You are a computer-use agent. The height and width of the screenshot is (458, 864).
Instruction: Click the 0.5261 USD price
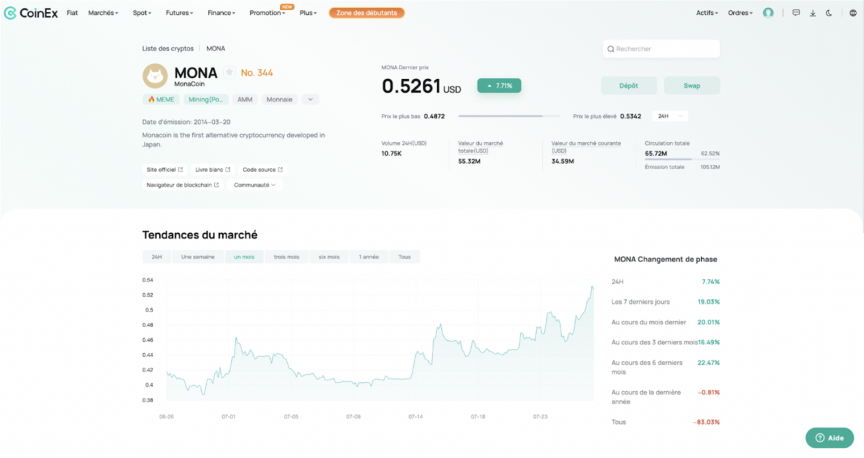click(x=422, y=87)
